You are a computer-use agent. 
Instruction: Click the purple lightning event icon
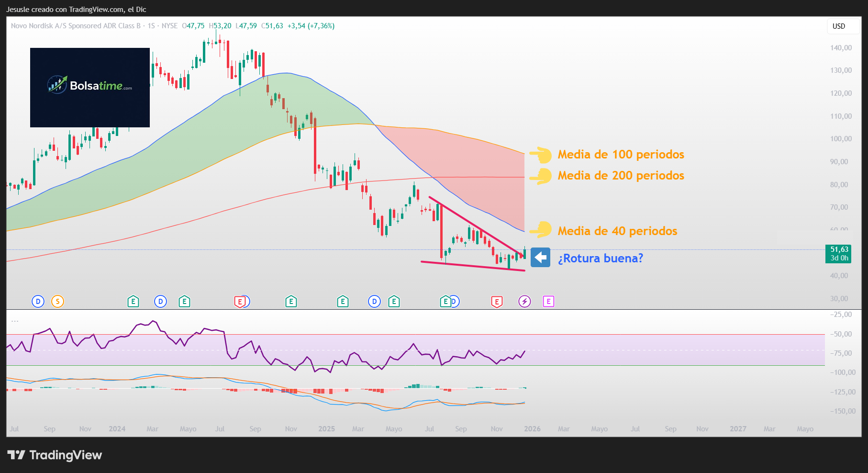click(x=524, y=301)
